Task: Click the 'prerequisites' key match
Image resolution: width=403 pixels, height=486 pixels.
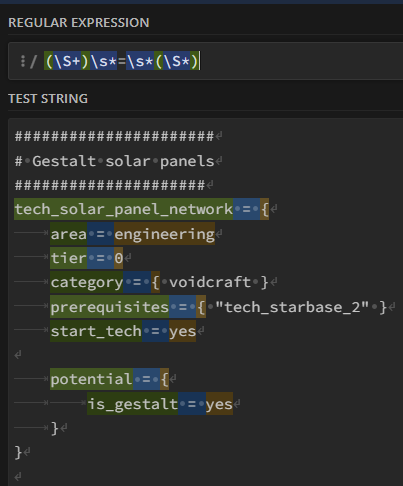Action: coord(110,307)
